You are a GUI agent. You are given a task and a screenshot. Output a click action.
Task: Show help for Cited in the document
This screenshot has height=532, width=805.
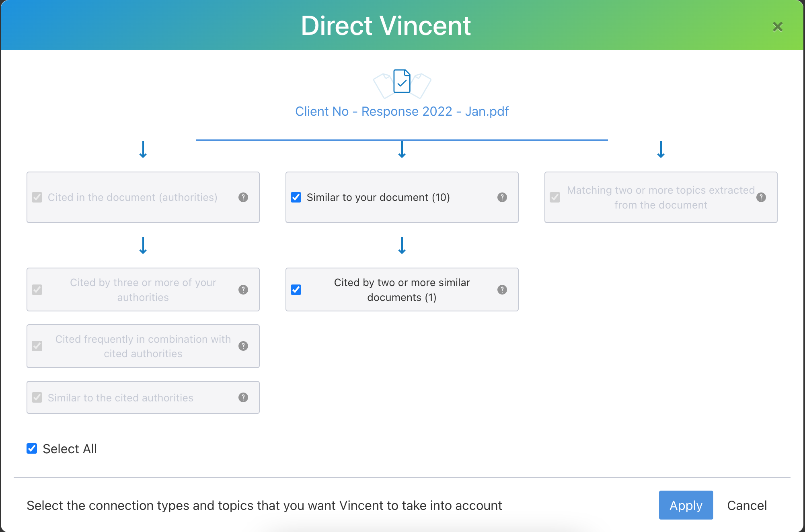[243, 197]
